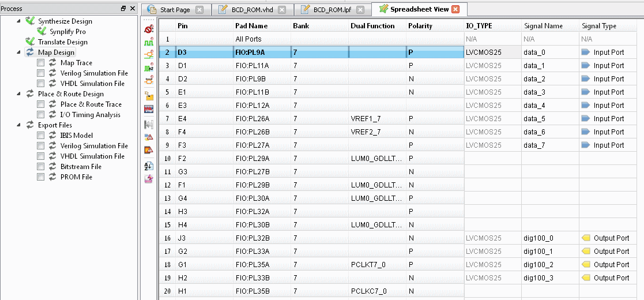Sort by the Bank column header
644x300 pixels.
[319, 26]
